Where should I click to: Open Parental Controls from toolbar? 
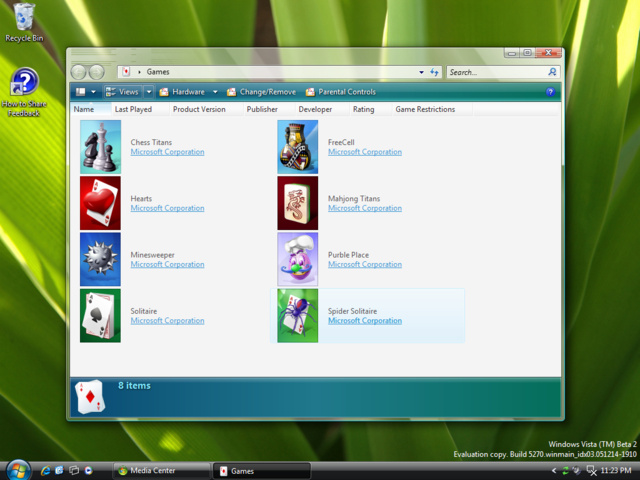340,92
